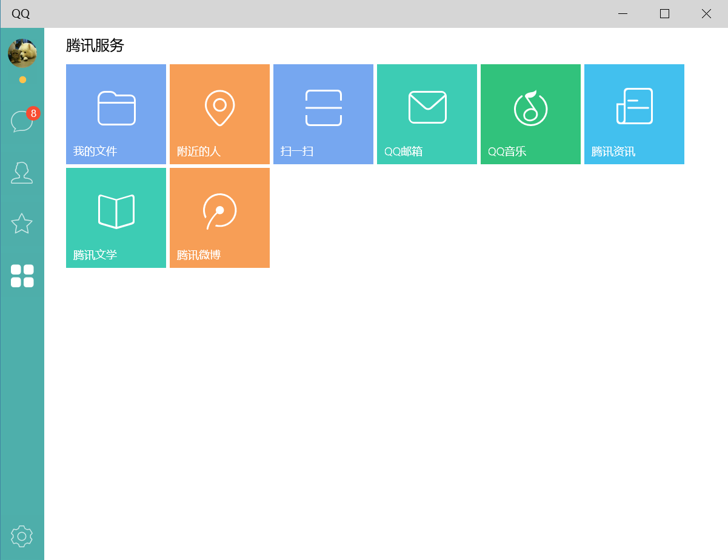The width and height of the screenshot is (728, 560).
Task: Open 我的文件 to view my files
Action: pyautogui.click(x=116, y=114)
